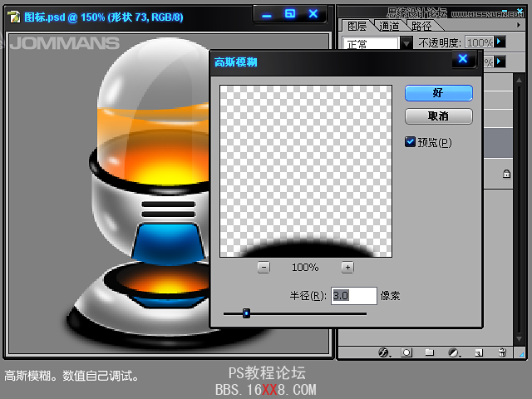Switch to the 通道 (Channels) tab
This screenshot has height=399, width=532.
point(389,26)
